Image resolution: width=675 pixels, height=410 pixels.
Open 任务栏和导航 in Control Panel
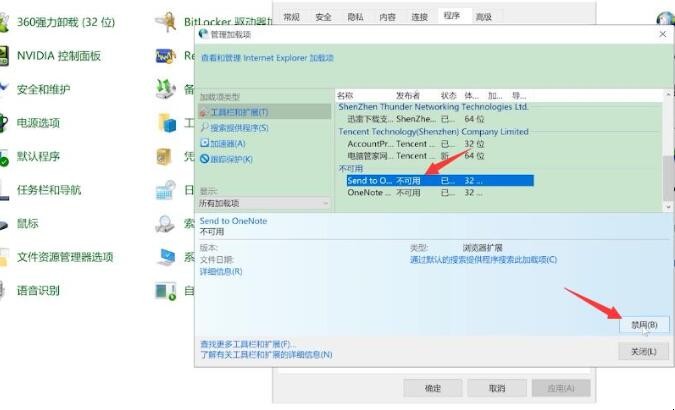click(x=49, y=190)
